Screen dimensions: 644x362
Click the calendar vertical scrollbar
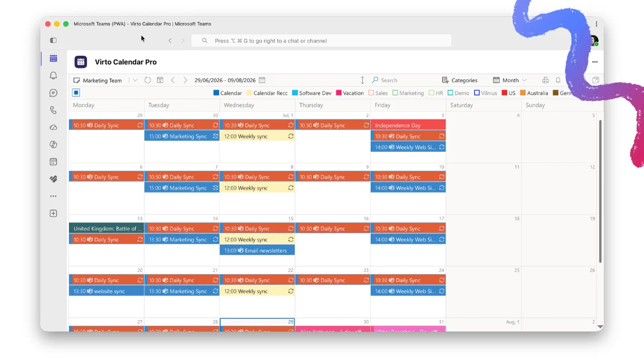point(600,191)
